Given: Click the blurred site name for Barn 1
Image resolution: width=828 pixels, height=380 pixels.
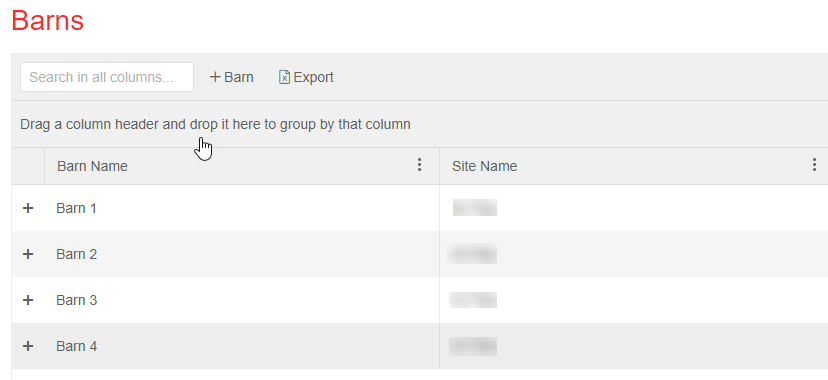Looking at the screenshot, I should click(474, 208).
